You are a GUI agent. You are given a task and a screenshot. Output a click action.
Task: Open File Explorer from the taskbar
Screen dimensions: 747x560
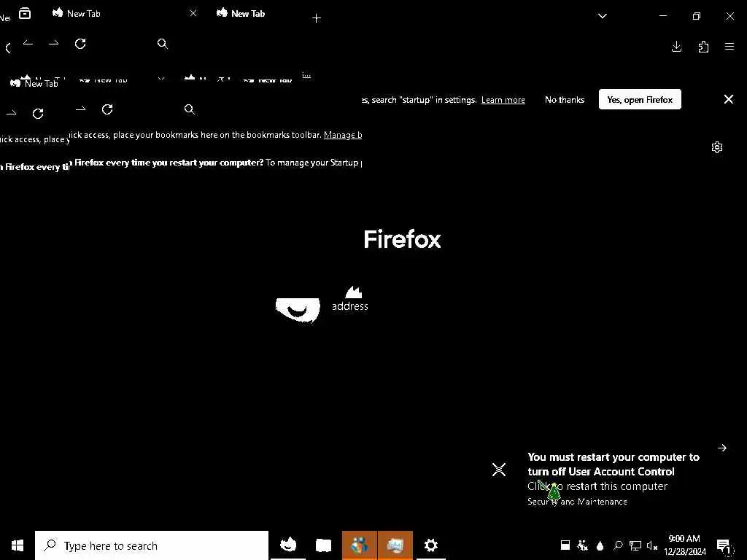click(323, 545)
